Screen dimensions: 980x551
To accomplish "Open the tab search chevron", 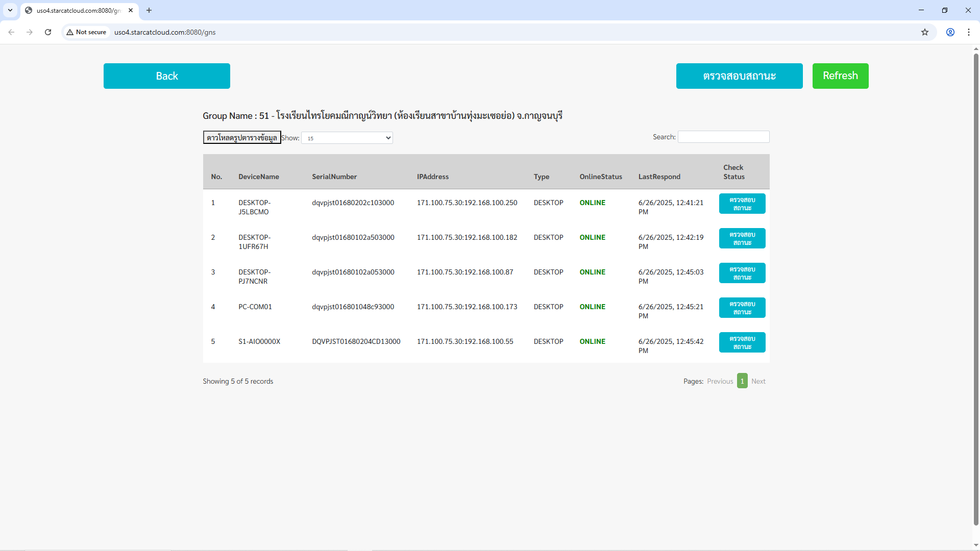I will (10, 10).
